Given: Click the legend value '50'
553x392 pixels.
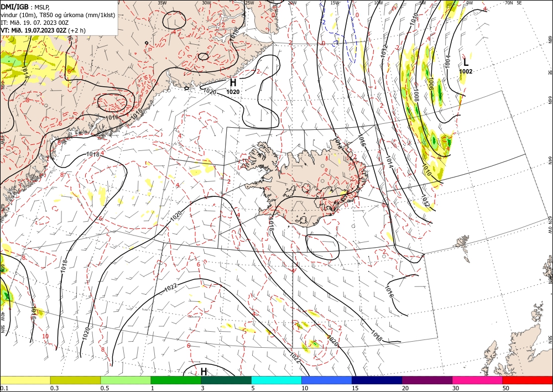Looking at the screenshot, I should coord(506,388).
